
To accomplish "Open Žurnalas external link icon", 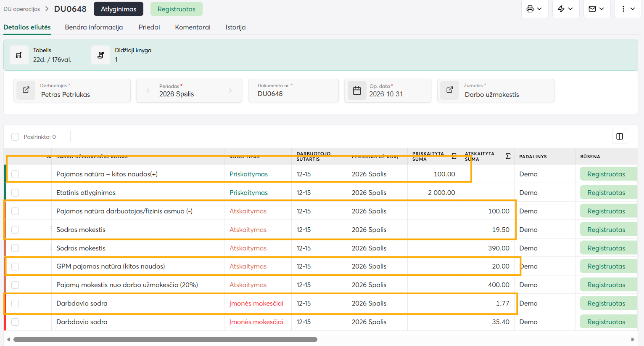I will (450, 90).
